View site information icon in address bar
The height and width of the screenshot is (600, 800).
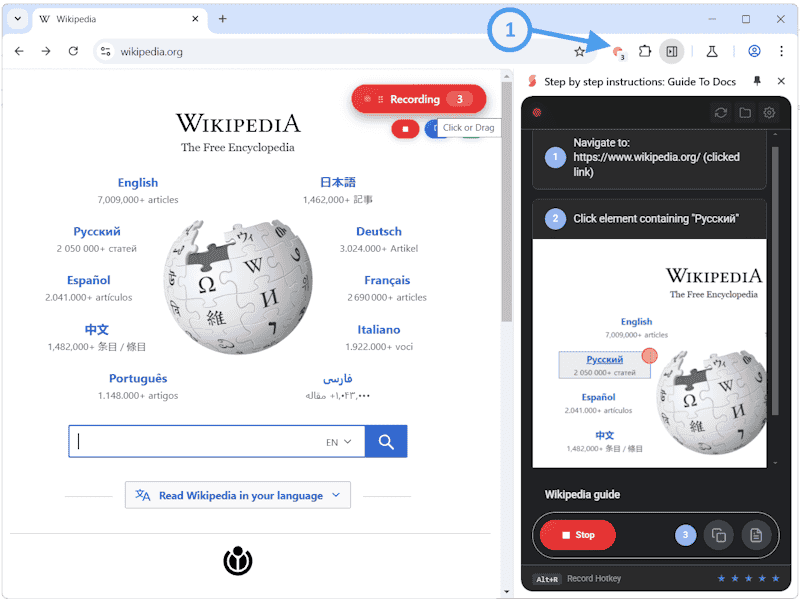106,52
